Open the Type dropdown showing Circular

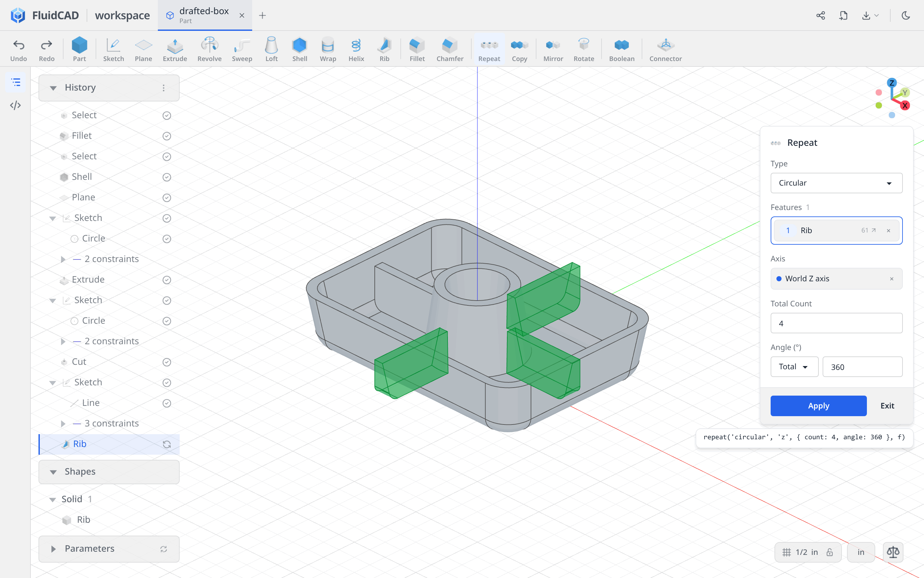[x=836, y=183]
